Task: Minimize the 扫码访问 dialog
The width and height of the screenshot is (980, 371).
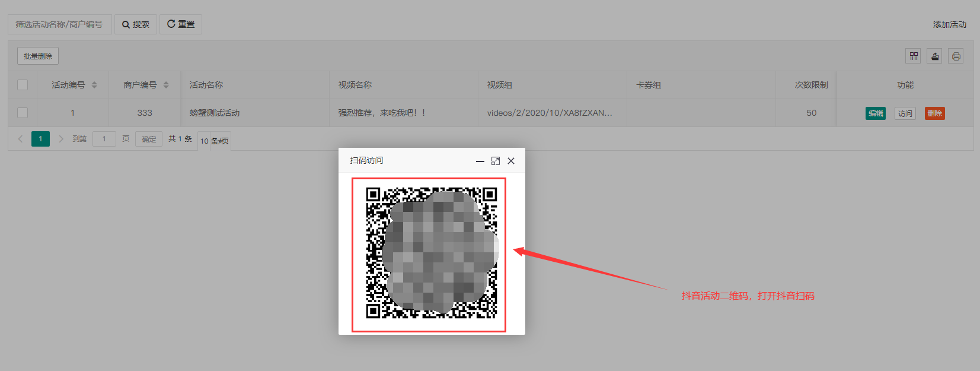Action: tap(480, 161)
